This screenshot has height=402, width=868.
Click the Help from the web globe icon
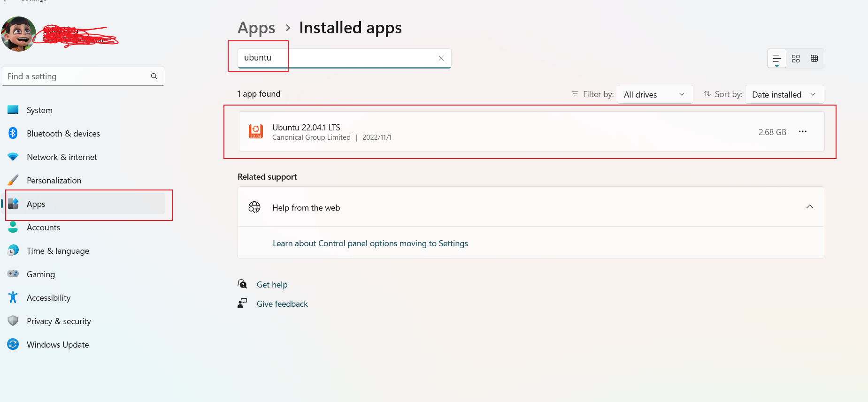[x=254, y=207]
